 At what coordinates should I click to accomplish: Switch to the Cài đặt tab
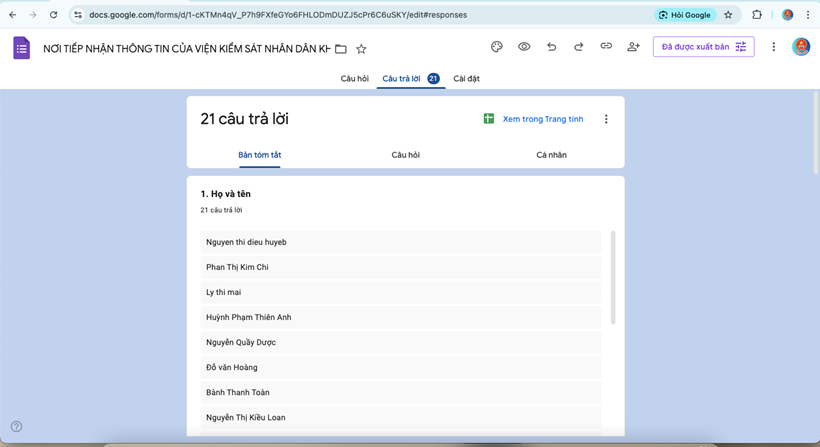466,78
